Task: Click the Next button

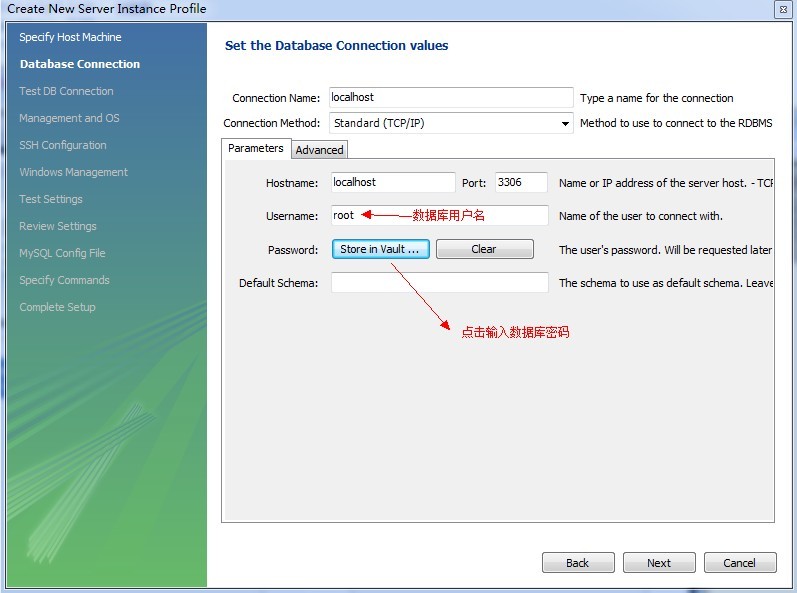Action: [659, 563]
